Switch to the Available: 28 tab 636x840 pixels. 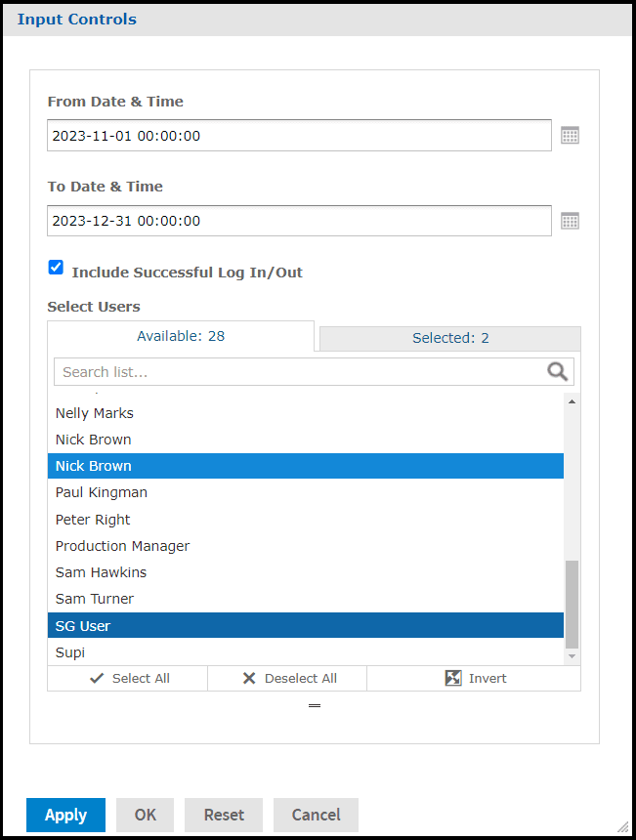[180, 336]
